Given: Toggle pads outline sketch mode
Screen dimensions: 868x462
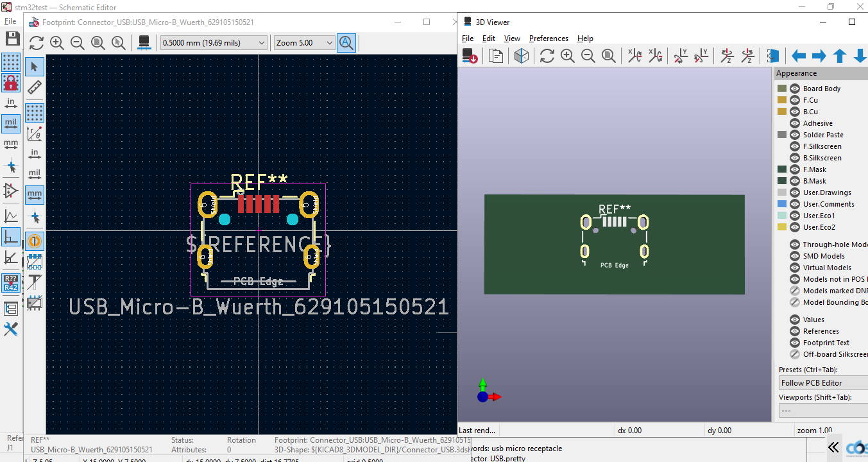Looking at the screenshot, I should (35, 262).
